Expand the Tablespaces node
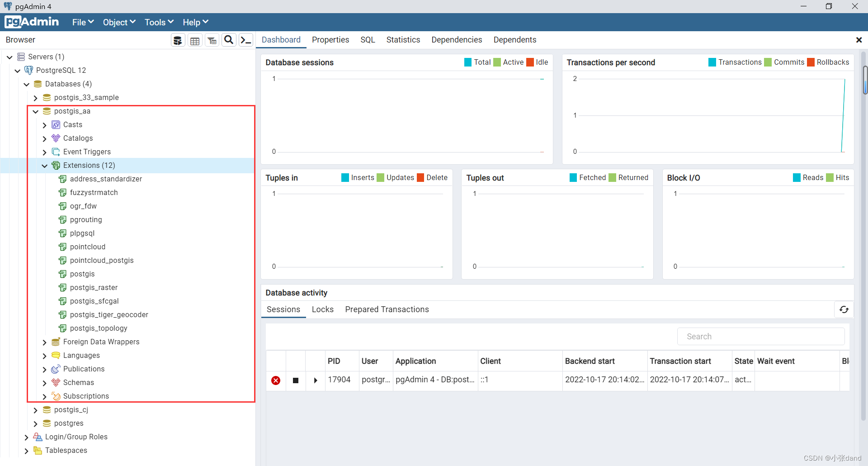Viewport: 868px width, 466px height. pos(27,451)
